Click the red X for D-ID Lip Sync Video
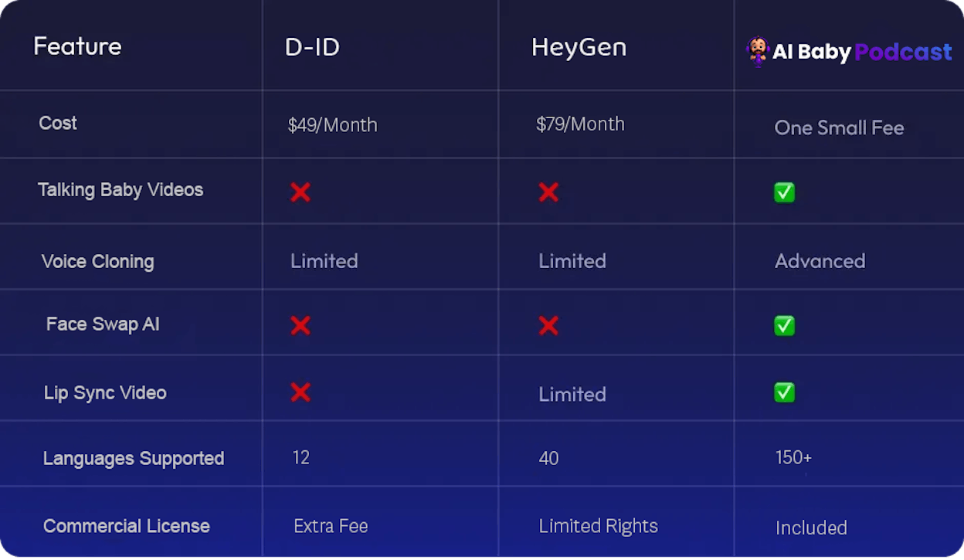Image resolution: width=964 pixels, height=560 pixels. pyautogui.click(x=300, y=392)
